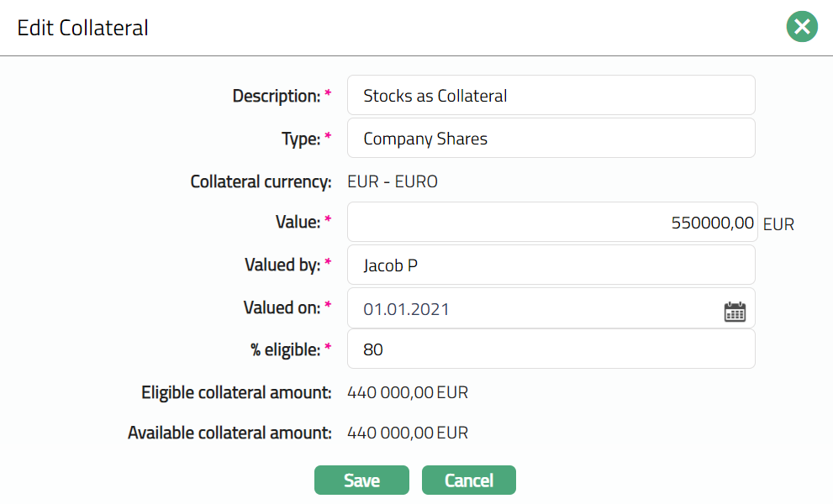Click the EUR suffix beside Value field
Screen dimensions: 833x504
pyautogui.click(x=778, y=224)
